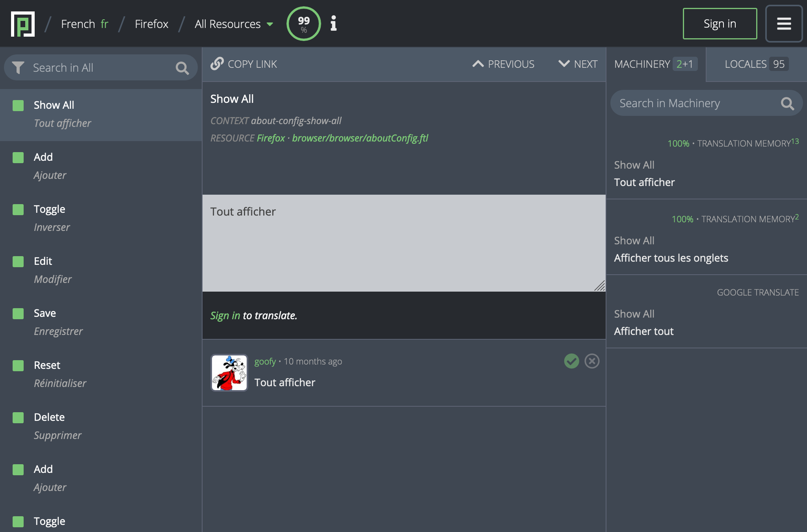Toggle status square for Show All string
The height and width of the screenshot is (532, 807).
[18, 106]
